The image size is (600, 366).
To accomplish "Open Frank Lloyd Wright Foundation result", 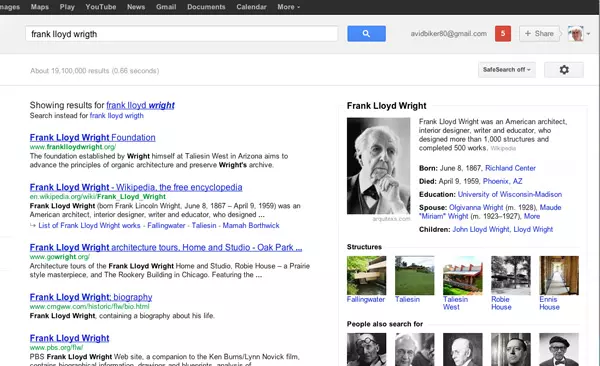I will tap(93, 137).
